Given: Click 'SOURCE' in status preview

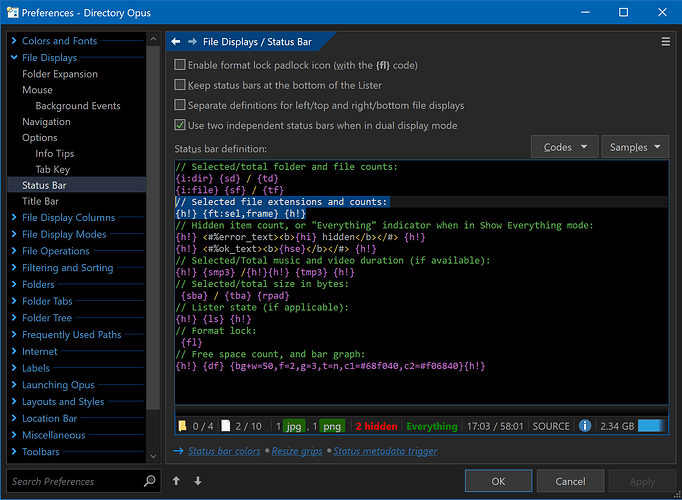Looking at the screenshot, I should tap(551, 426).
